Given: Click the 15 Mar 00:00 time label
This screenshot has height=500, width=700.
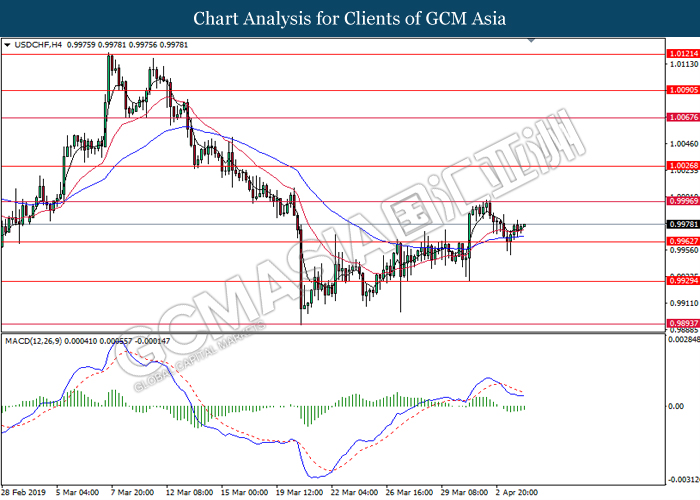Looking at the screenshot, I should 245,492.
